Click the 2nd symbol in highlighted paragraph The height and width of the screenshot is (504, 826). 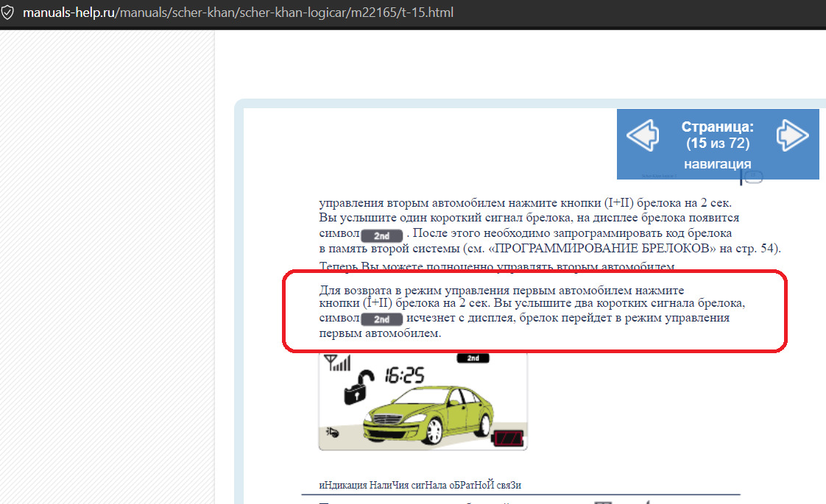[381, 319]
